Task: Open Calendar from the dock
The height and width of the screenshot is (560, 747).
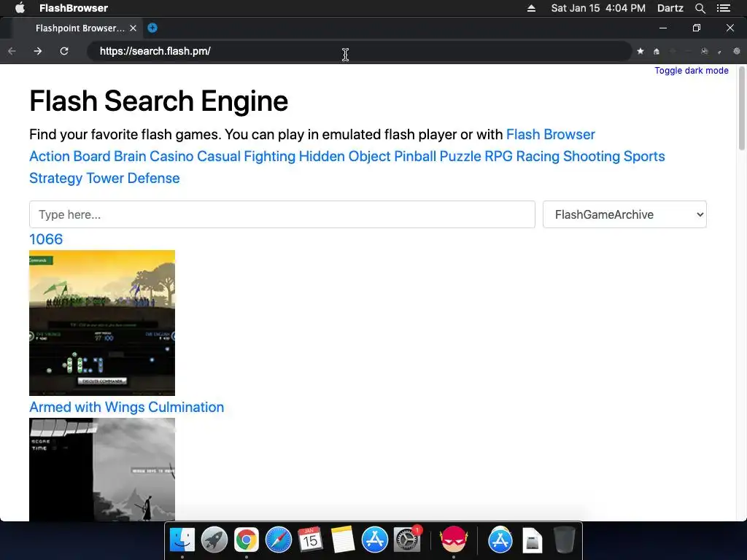Action: click(310, 540)
